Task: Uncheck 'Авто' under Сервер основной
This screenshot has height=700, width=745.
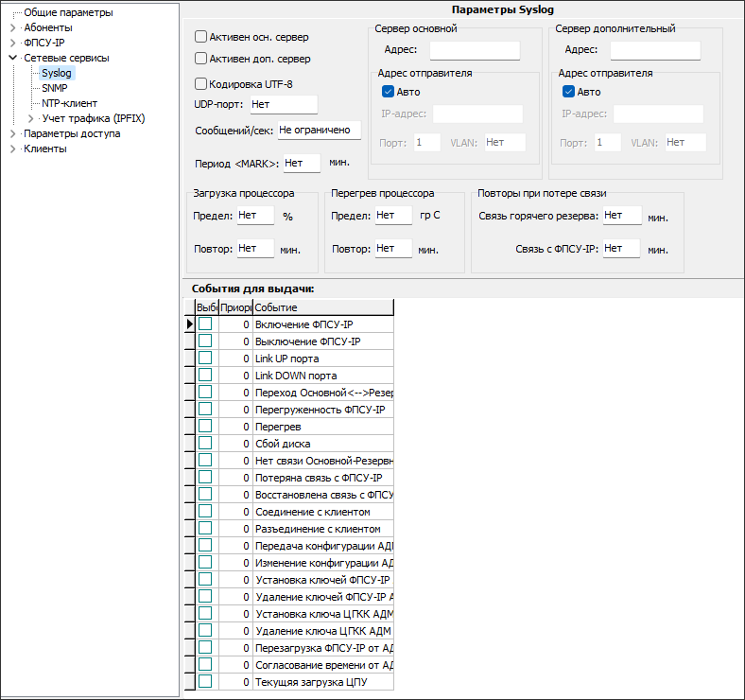Action: click(x=388, y=92)
